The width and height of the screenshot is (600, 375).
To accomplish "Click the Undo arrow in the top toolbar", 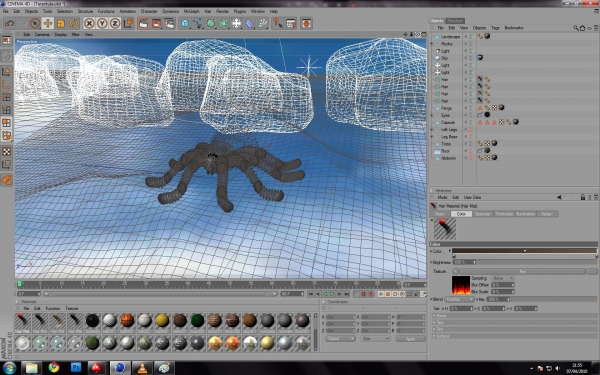I will pyautogui.click(x=9, y=23).
